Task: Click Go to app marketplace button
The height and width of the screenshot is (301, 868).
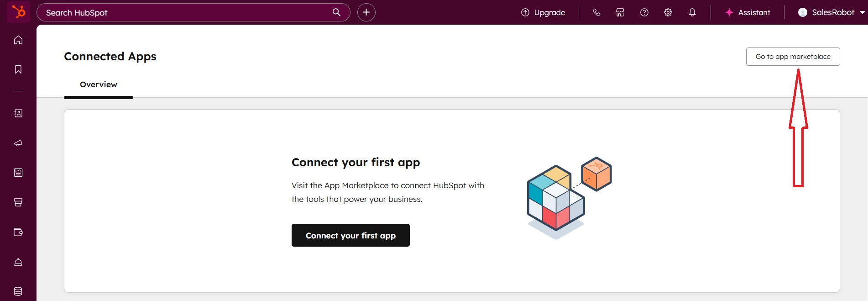Action: coord(793,56)
